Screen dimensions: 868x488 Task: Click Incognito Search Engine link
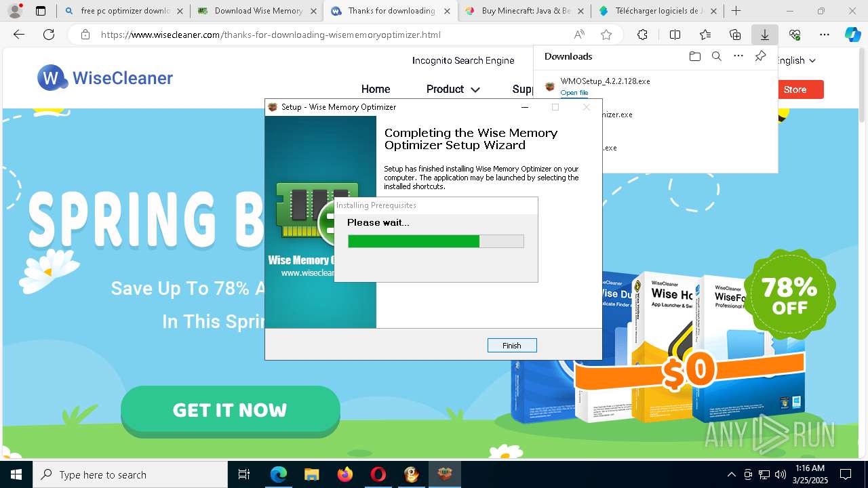pos(463,60)
